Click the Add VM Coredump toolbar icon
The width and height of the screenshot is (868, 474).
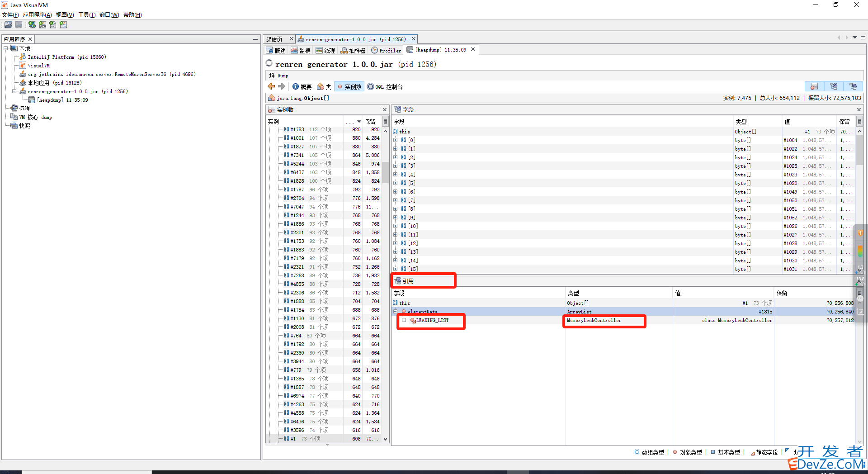pos(53,25)
